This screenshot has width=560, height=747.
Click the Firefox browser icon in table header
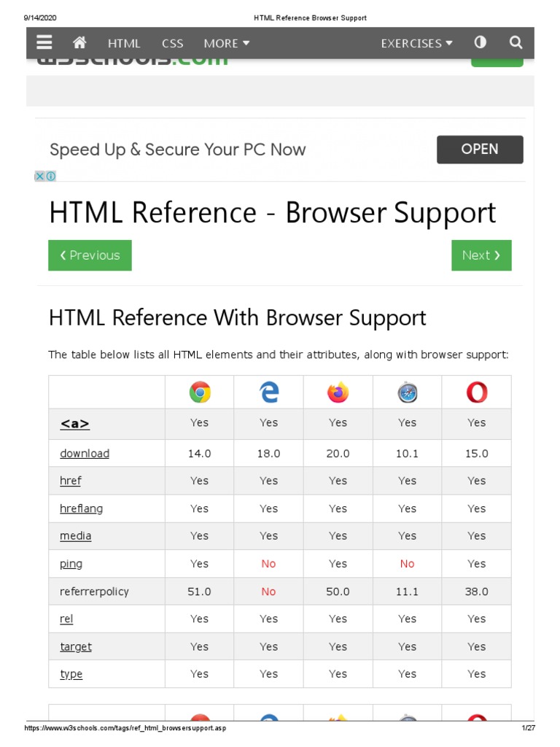point(338,393)
